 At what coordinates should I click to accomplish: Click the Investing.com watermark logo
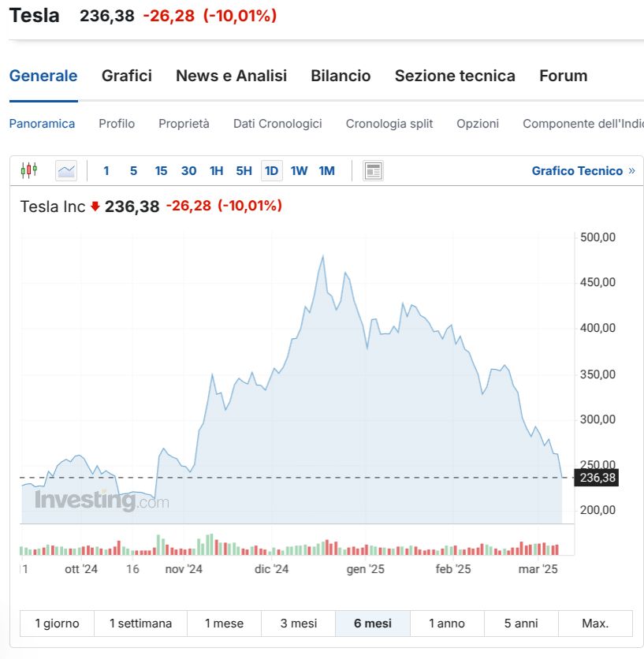[x=102, y=501]
